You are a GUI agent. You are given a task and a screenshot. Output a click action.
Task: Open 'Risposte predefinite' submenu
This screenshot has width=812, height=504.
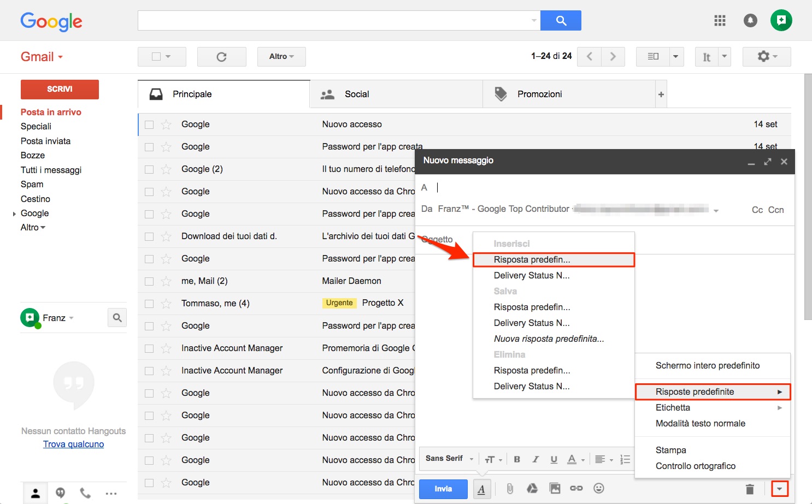coord(713,392)
